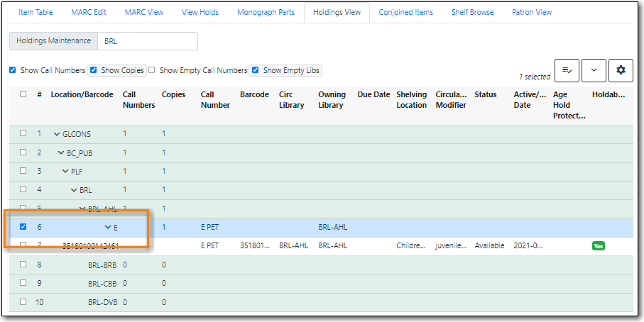
Task: Select all rows with header checkbox
Action: (x=23, y=94)
